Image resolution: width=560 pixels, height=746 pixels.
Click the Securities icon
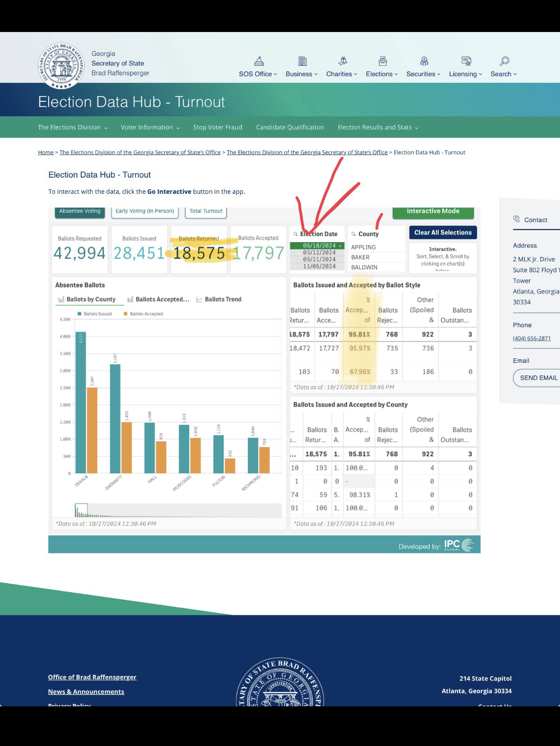tap(424, 61)
